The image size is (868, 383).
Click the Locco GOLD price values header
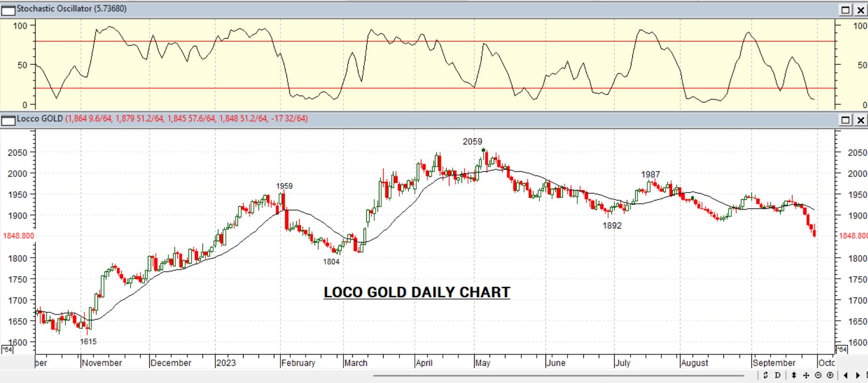[186, 119]
